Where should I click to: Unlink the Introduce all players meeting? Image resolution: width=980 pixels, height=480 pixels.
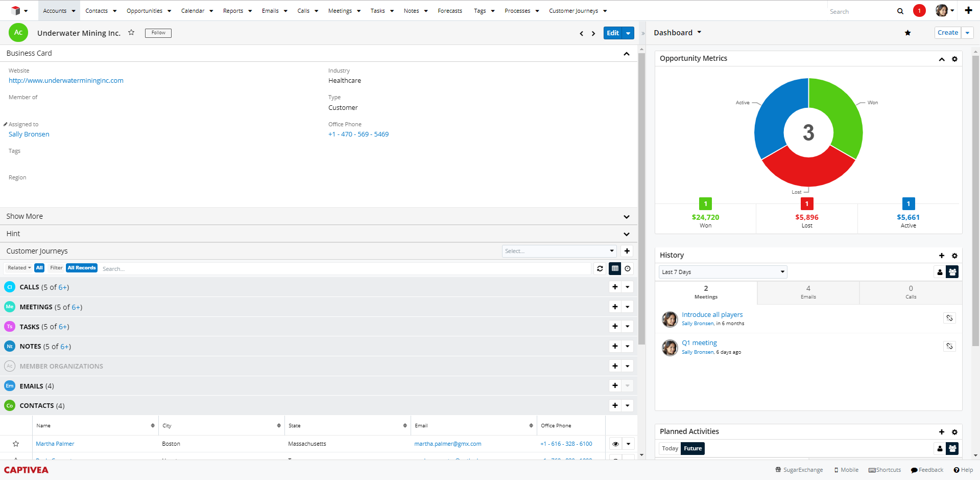949,318
